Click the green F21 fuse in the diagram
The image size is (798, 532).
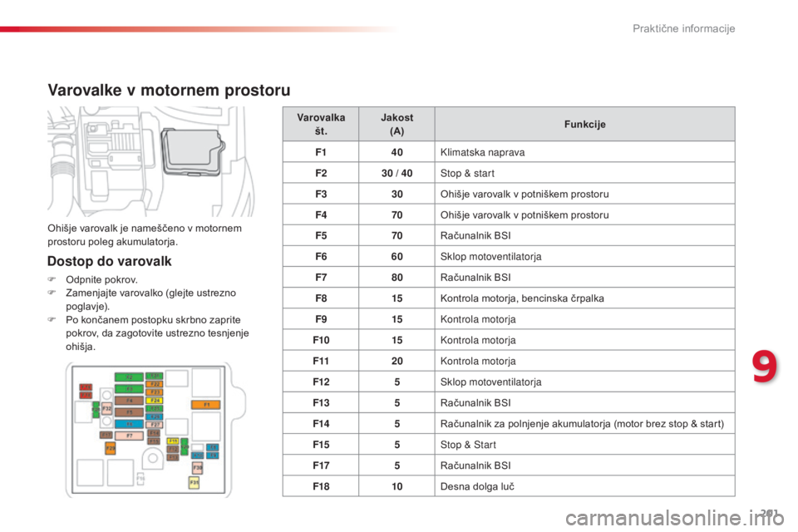point(155,377)
